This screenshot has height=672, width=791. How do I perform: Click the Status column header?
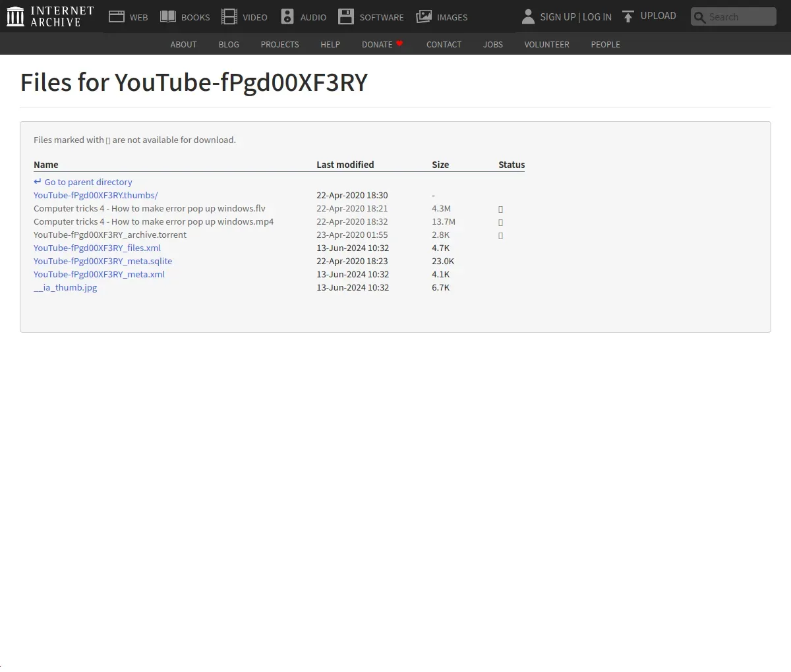click(512, 165)
